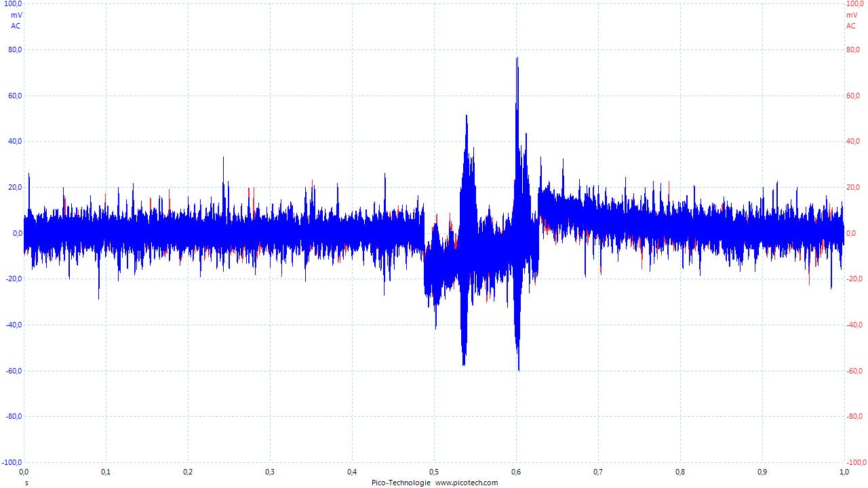Click the red right axis label -20,0
868x488 pixels.
point(854,279)
